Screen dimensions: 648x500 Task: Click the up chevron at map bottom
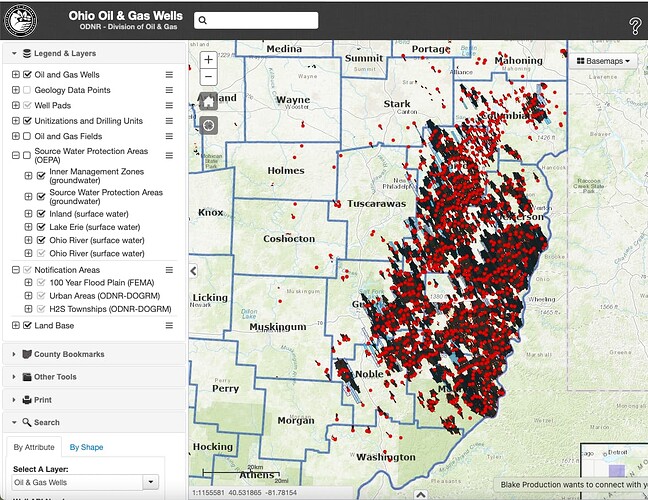coord(421,495)
